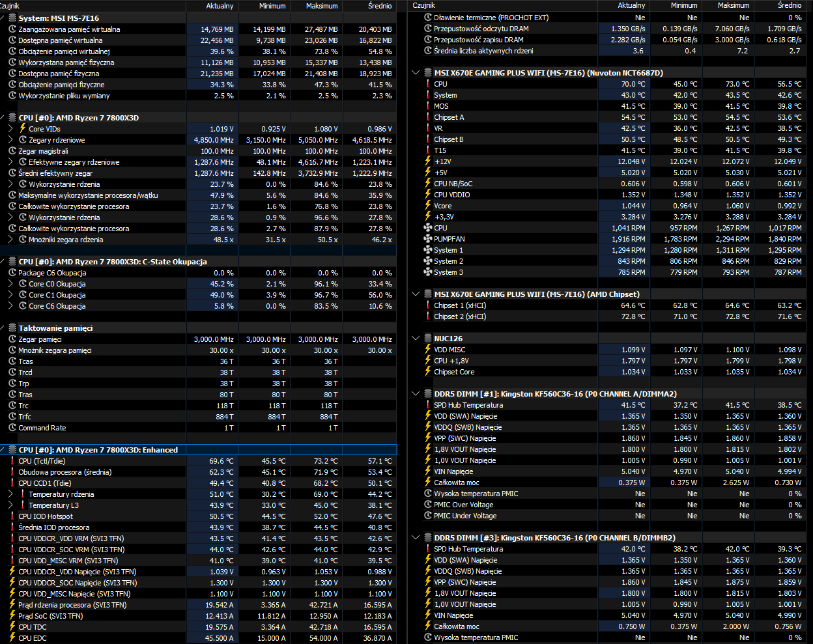Click the fan icon of PUMPFAN
This screenshot has width=813, height=644.
(428, 239)
